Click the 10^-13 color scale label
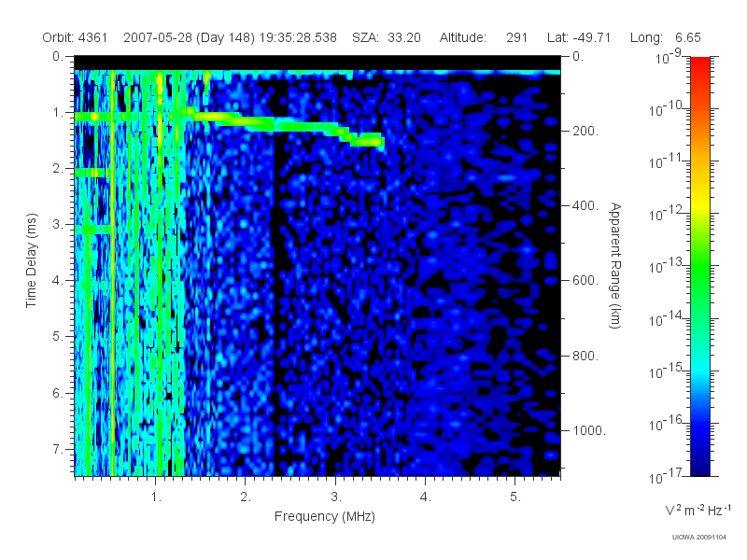 [x=665, y=266]
